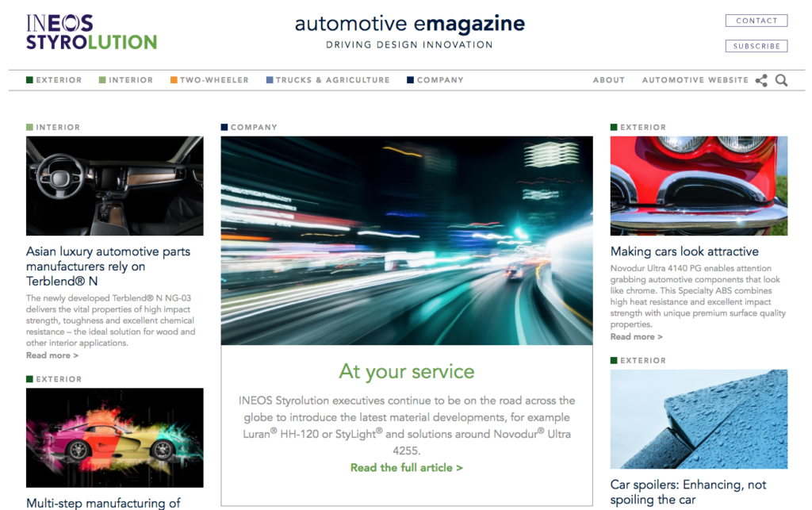Open the ABOUT menu item
This screenshot has height=510, width=812.
(x=609, y=80)
